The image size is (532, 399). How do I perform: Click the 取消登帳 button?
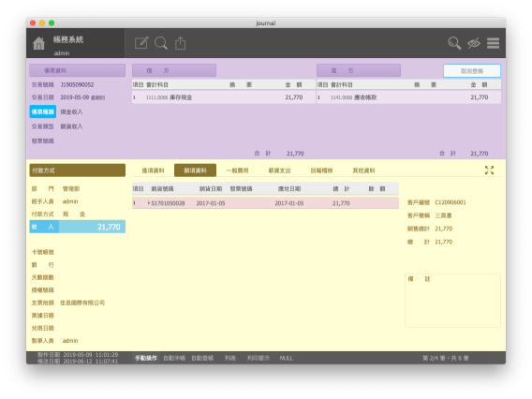click(x=472, y=71)
